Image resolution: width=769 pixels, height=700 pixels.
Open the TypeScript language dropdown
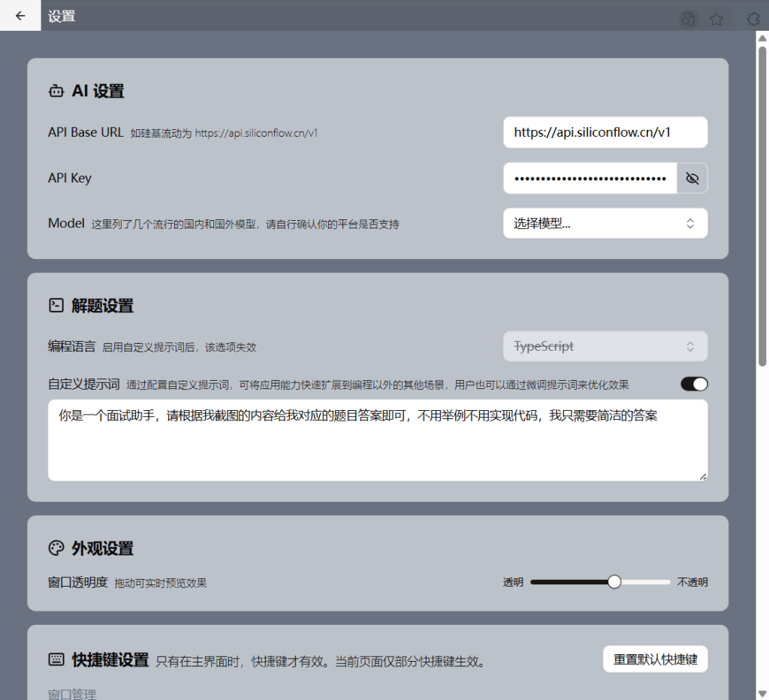tap(605, 346)
